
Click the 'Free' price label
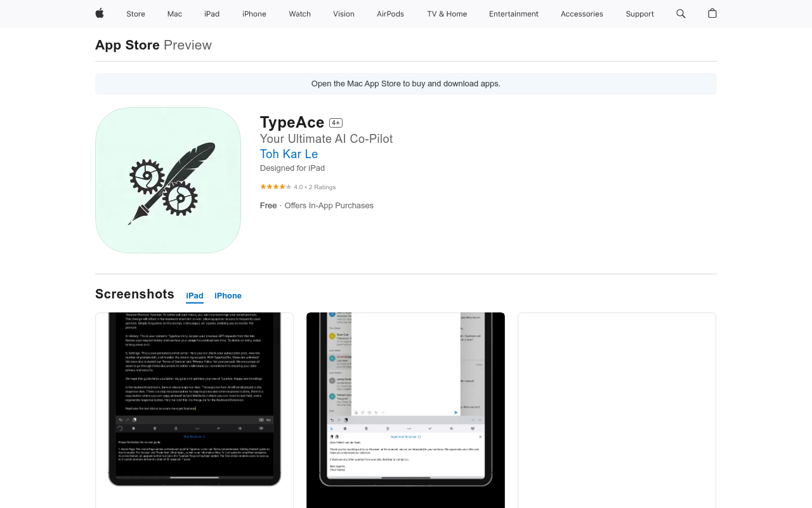(268, 206)
